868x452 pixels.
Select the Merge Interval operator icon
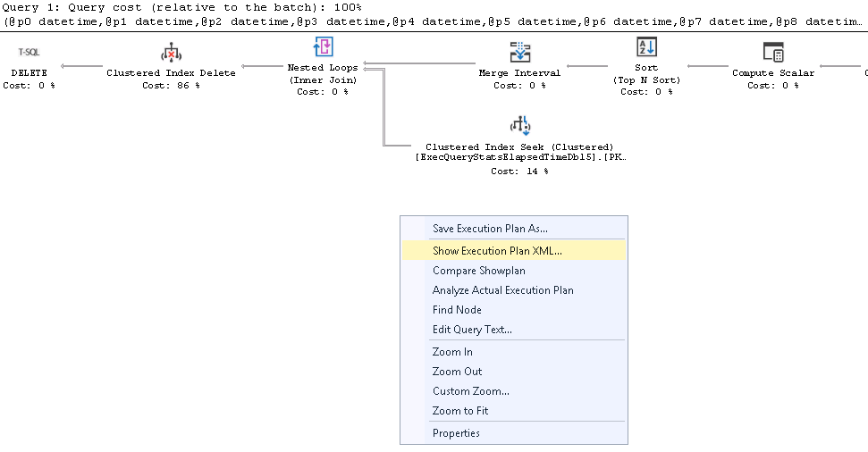point(519,52)
